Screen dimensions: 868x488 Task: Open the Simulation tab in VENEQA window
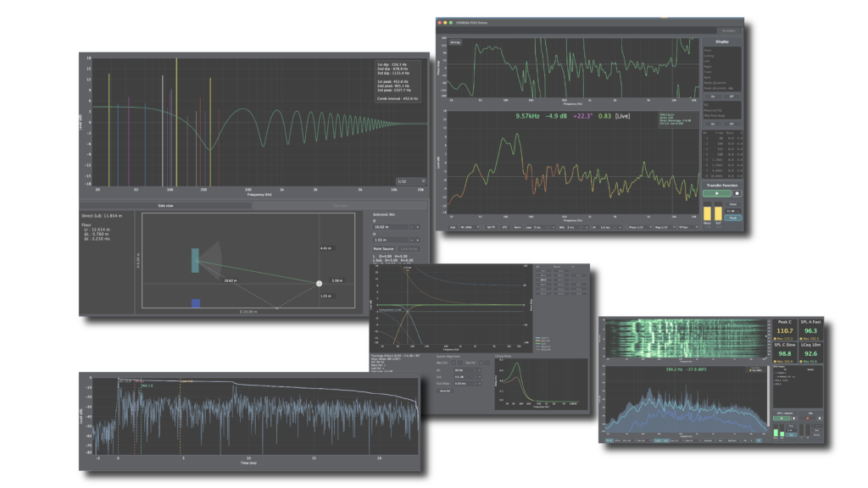point(728,30)
